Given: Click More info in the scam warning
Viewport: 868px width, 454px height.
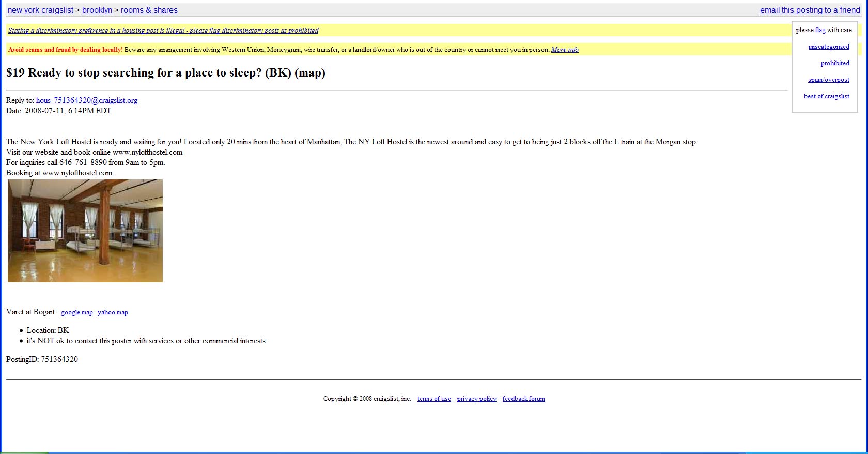Looking at the screenshot, I should tap(565, 50).
